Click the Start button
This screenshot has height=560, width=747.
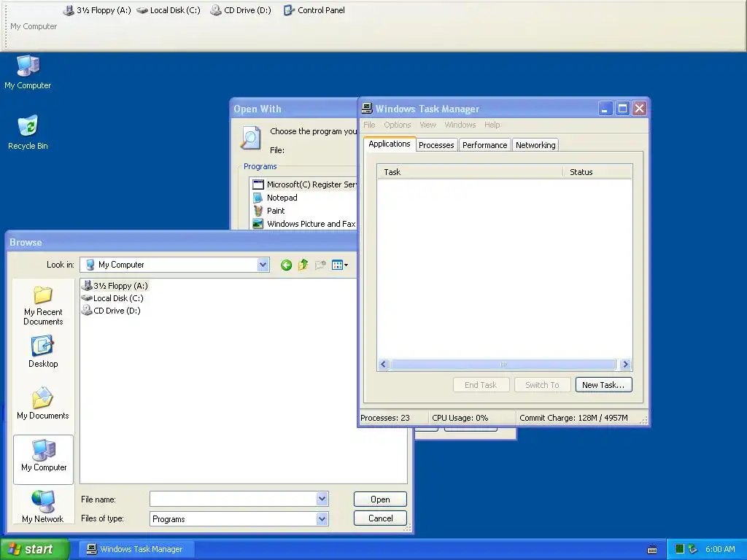tap(35, 549)
